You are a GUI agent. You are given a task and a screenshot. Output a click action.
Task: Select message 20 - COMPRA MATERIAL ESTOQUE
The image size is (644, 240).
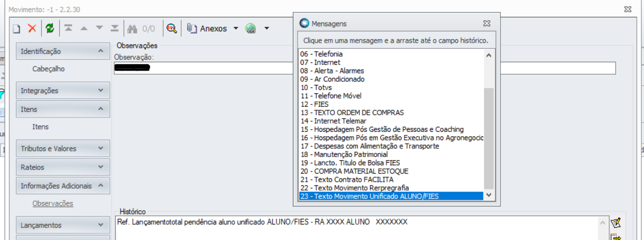tap(354, 171)
